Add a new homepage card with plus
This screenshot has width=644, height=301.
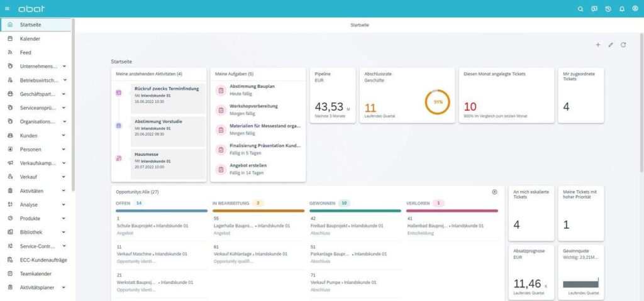coord(597,45)
